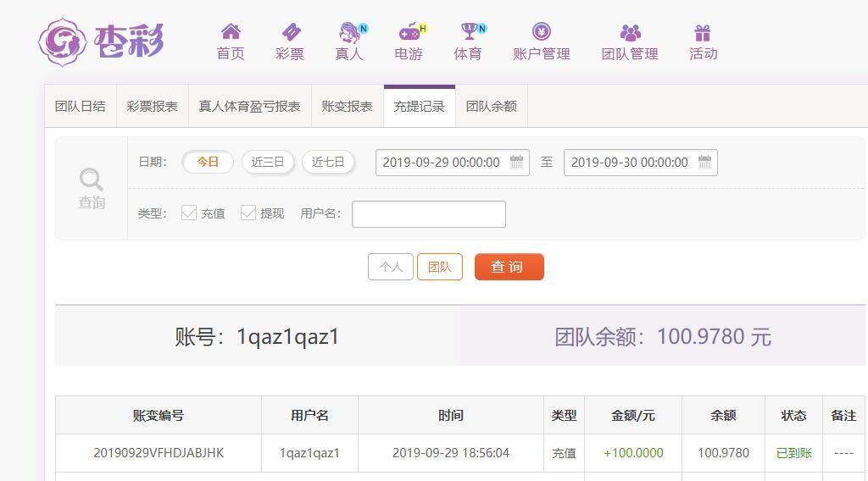Image resolution: width=868 pixels, height=481 pixels.
Task: Click the 账变编号 column header
Action: [159, 415]
